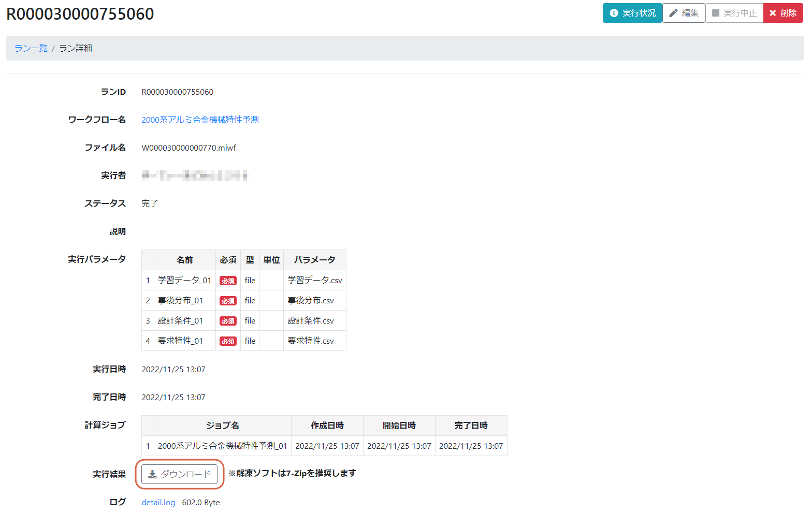Select the 学習データ_01 parameter name cell
This screenshot has width=812, height=513.
[185, 280]
